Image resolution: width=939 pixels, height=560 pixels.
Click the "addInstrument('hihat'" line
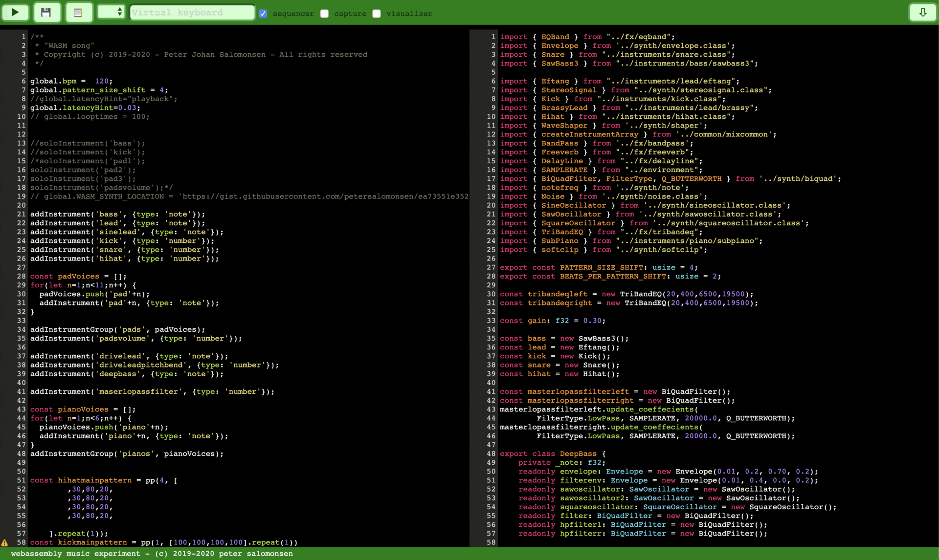[125, 258]
